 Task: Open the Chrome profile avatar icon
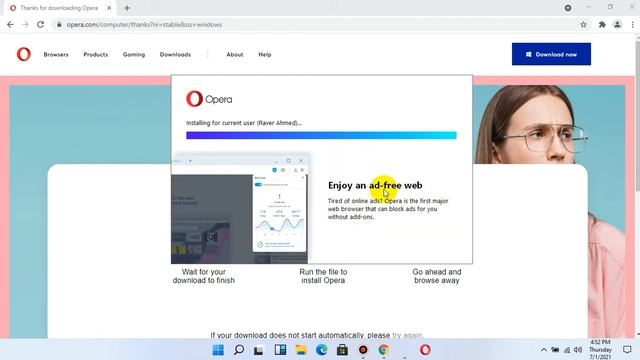click(618, 24)
